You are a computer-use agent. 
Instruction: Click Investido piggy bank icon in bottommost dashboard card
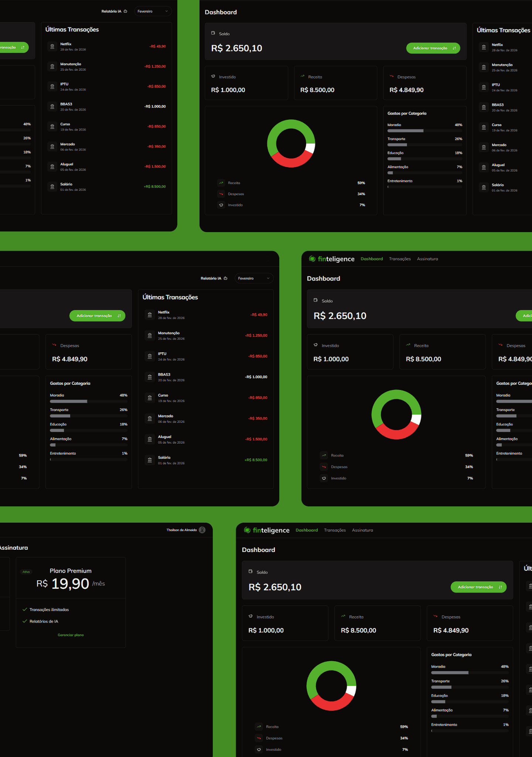[250, 616]
